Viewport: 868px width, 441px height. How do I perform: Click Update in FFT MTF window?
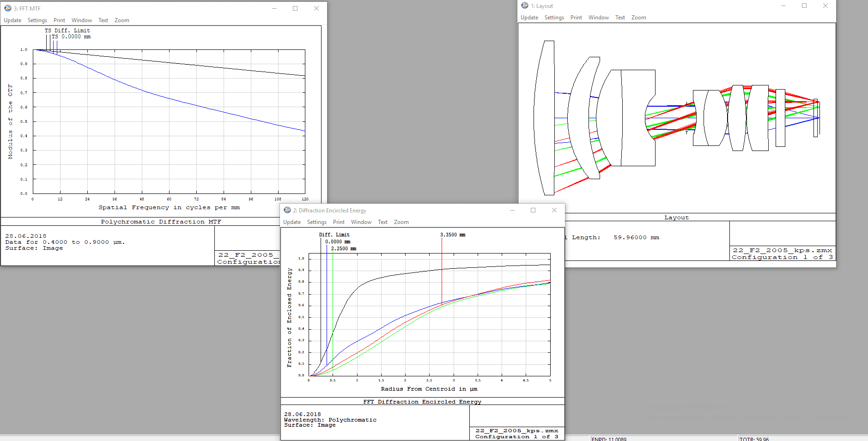click(12, 20)
